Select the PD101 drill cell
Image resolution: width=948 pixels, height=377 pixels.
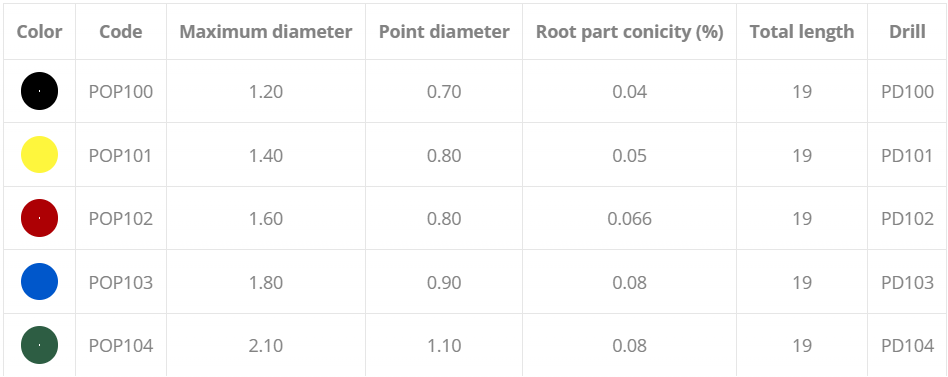[907, 156]
